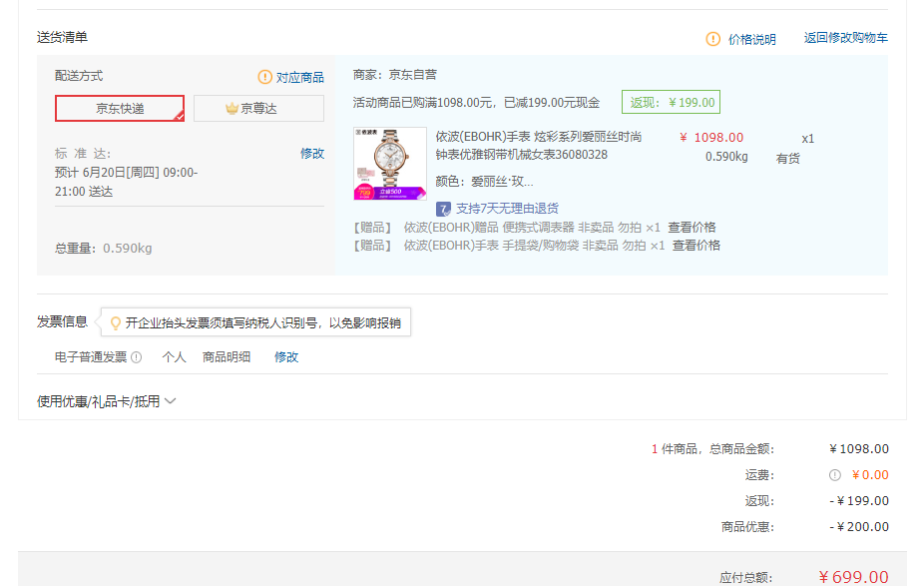924x586 pixels.
Task: Click 修改 in 发票信息 row
Action: pos(286,357)
